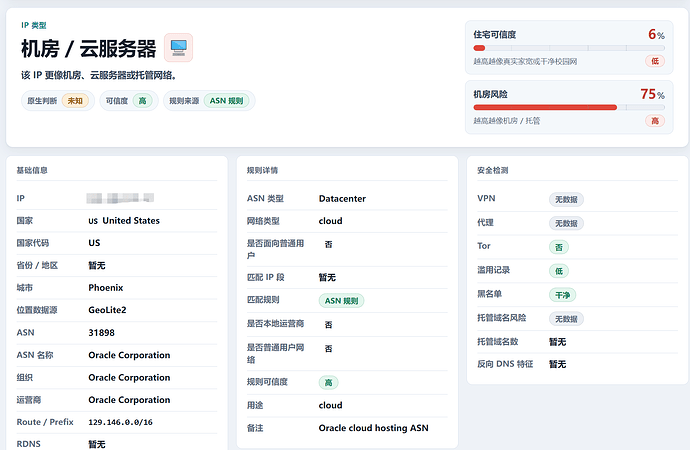Image resolution: width=690 pixels, height=450 pixels.
Task: Click the 住宅可信度 progress bar
Action: click(569, 48)
